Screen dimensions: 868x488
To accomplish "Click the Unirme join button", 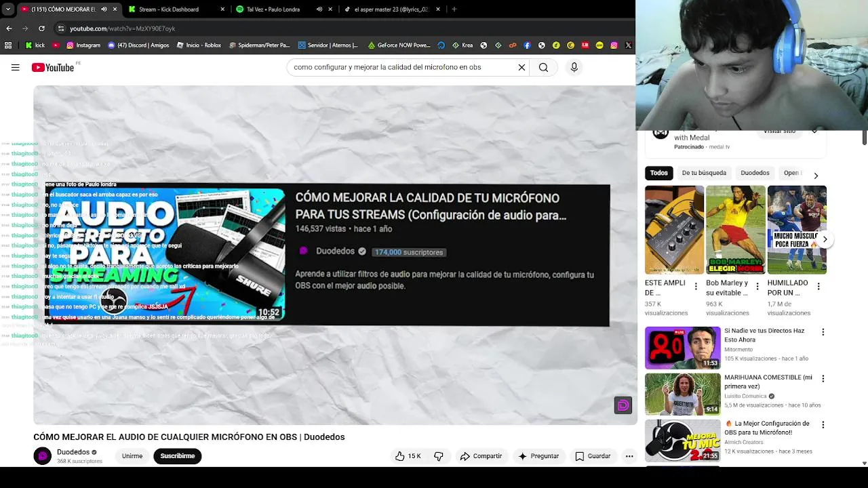I will tap(132, 456).
